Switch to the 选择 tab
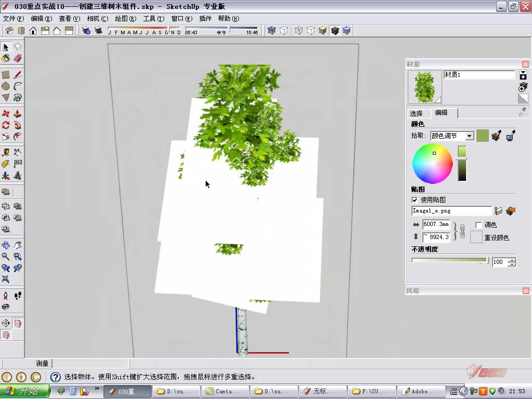Viewport: 532px width, 399px height. [416, 113]
